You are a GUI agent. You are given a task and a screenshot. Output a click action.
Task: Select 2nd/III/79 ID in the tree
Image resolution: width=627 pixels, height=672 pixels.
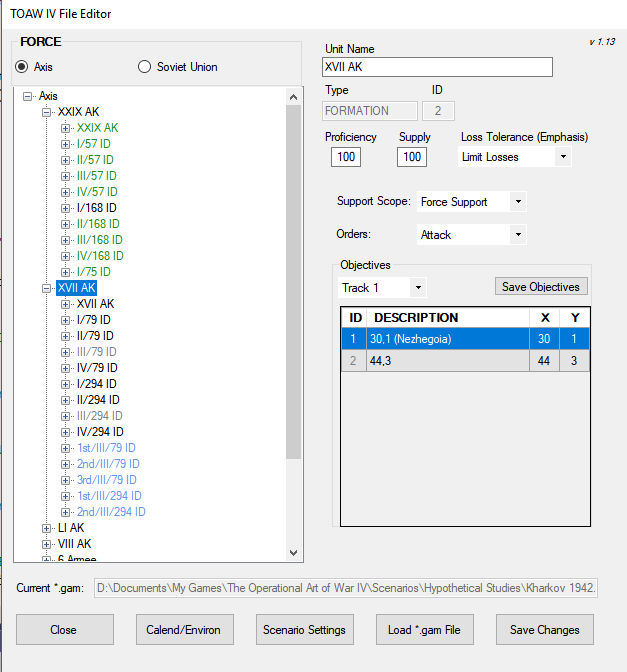pyautogui.click(x=108, y=464)
